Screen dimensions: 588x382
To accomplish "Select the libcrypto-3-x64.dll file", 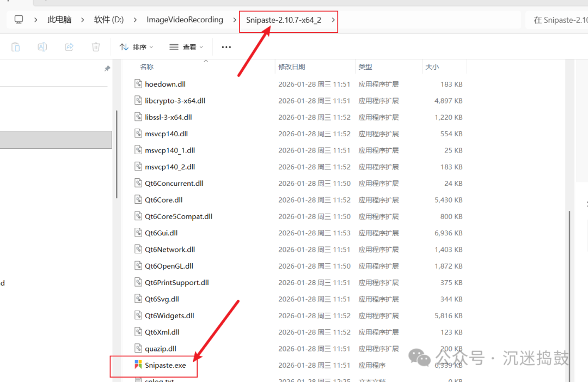I will (174, 101).
